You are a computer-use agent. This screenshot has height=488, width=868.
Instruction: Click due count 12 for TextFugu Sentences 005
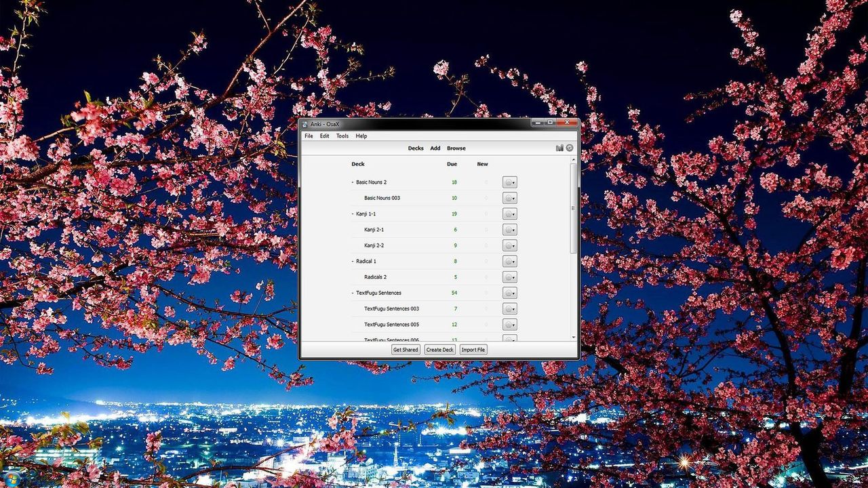coord(454,325)
